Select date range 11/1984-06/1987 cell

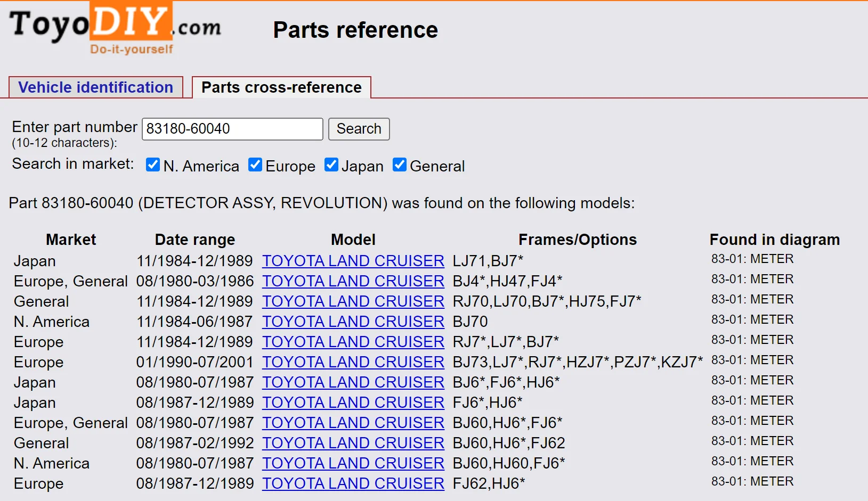pyautogui.click(x=194, y=322)
